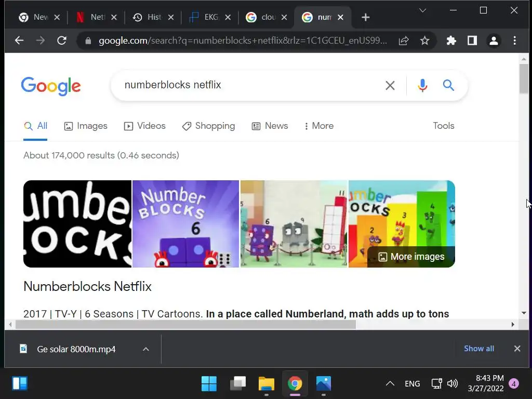The width and height of the screenshot is (532, 399).
Task: Show hidden system tray icons
Action: [390, 384]
